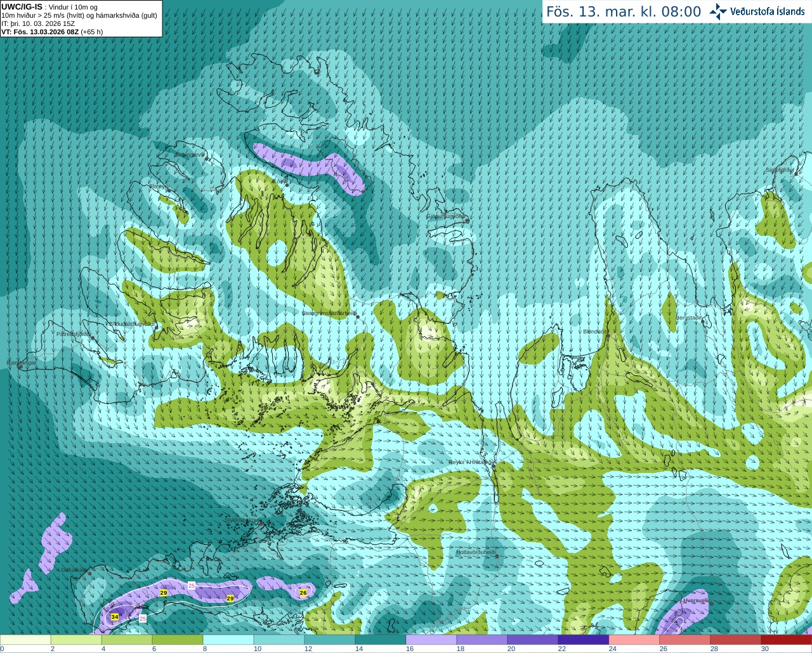Click the '16' tick label on the legend
Image resolution: width=812 pixels, height=653 pixels.
[x=410, y=649]
